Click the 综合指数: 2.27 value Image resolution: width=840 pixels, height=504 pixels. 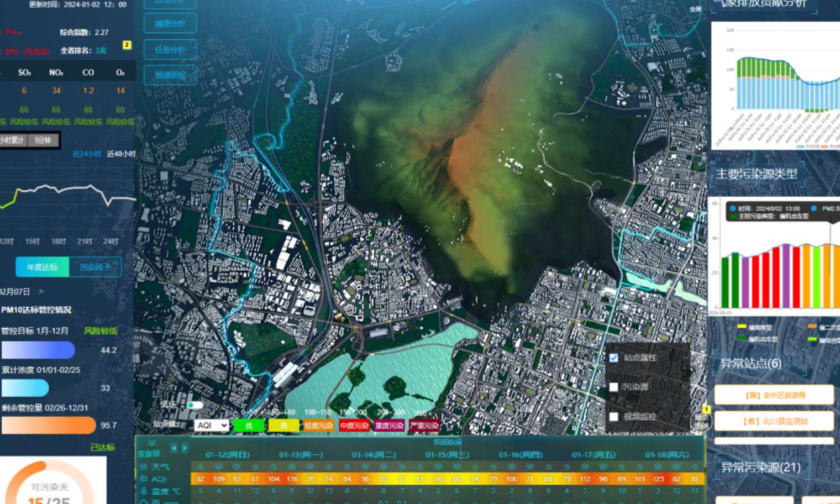point(84,32)
